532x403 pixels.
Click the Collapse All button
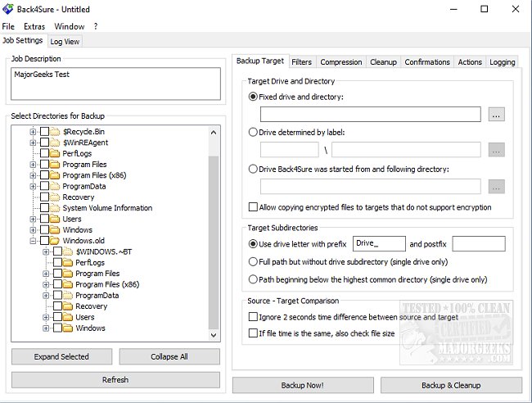click(169, 356)
